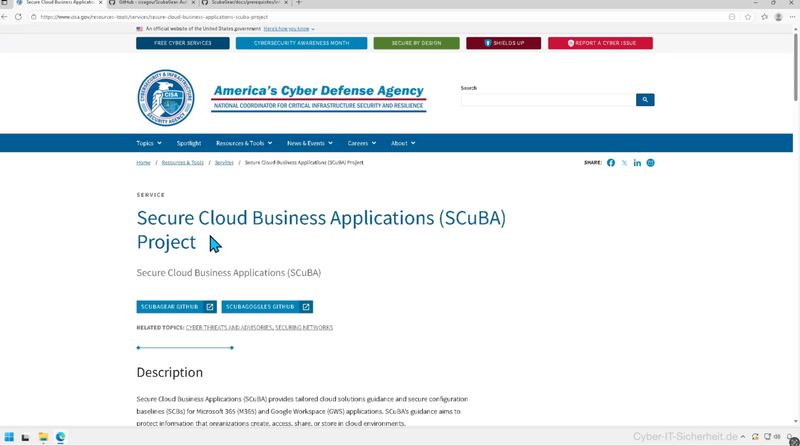Open the Spotlight menu item
Viewport: 800px width, 446px height.
click(x=189, y=143)
